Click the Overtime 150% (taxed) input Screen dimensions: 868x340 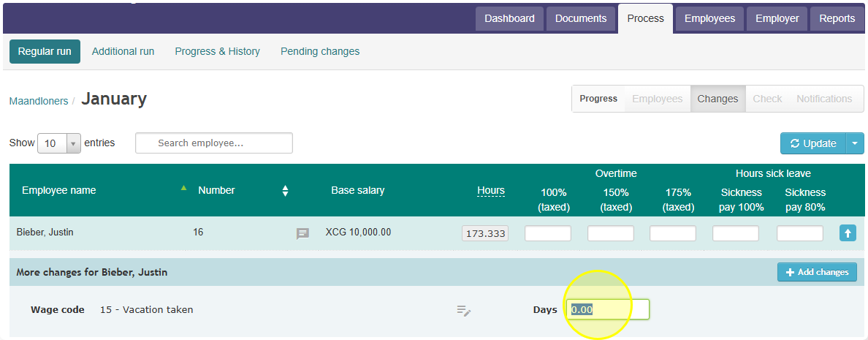611,233
